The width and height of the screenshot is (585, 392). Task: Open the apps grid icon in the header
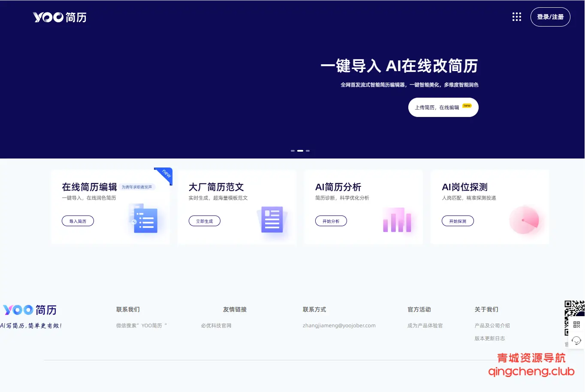pyautogui.click(x=516, y=17)
